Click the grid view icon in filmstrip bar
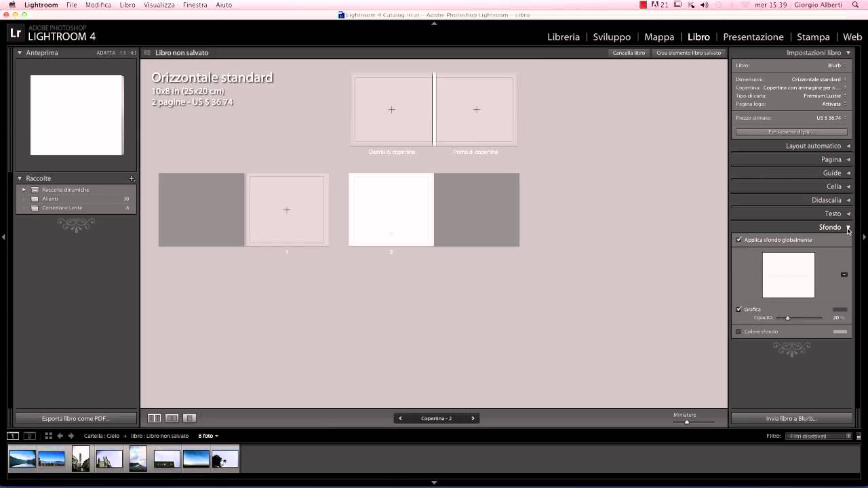The height and width of the screenshot is (488, 868). tap(48, 436)
